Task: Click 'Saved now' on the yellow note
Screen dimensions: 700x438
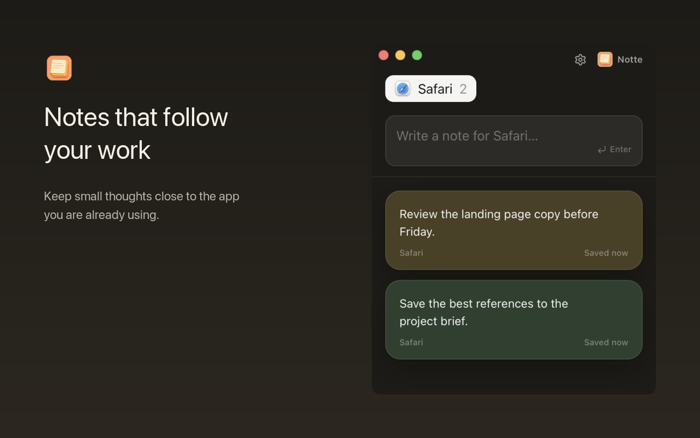Action: 606,253
